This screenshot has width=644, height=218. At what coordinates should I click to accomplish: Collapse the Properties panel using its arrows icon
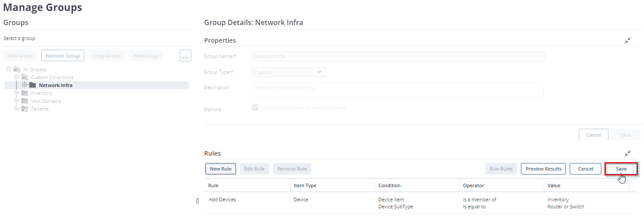[x=627, y=40]
